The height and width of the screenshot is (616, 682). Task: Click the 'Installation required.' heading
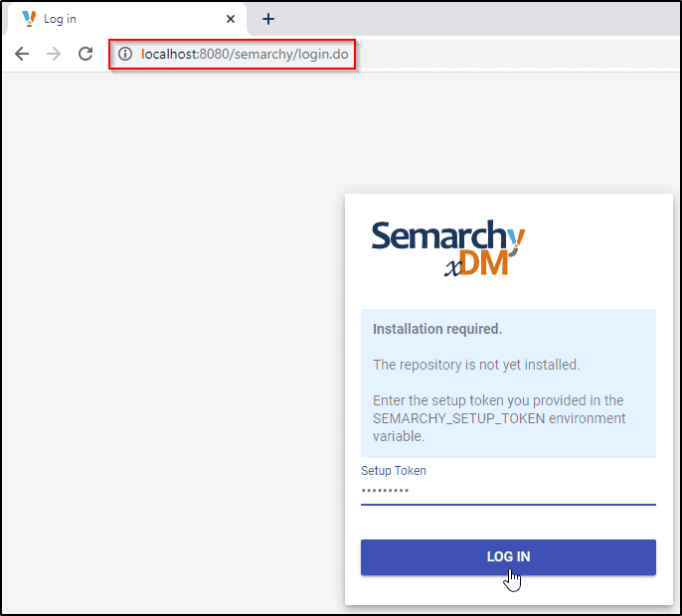tap(437, 329)
